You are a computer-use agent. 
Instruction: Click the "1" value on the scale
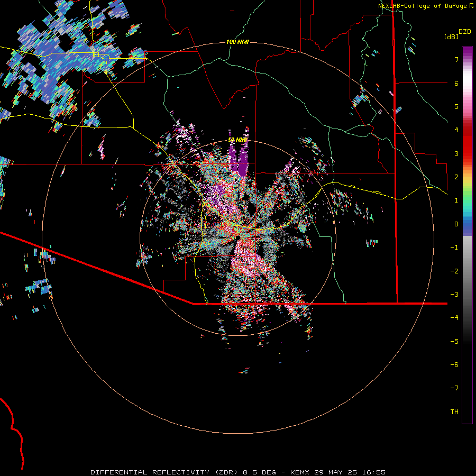point(456,200)
